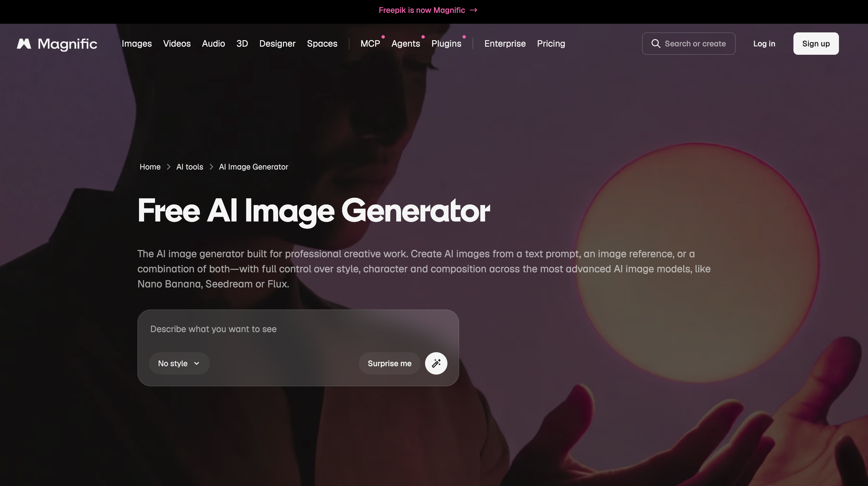Click the Magnific logo icon
Image resolution: width=868 pixels, height=486 pixels.
[24, 44]
